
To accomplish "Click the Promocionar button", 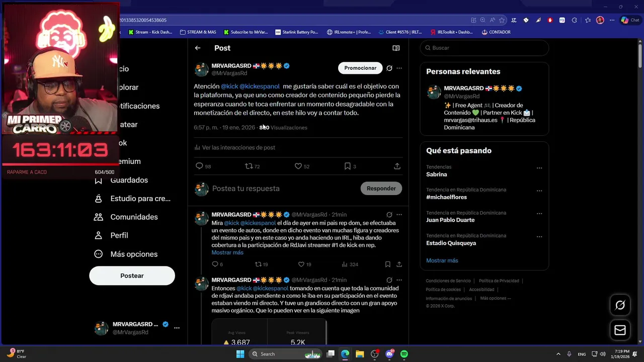I will coord(360,68).
